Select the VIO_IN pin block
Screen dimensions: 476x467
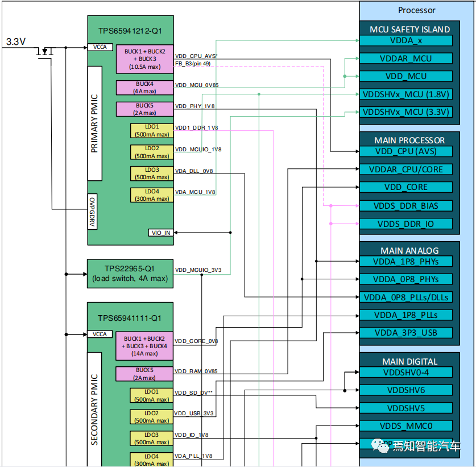tap(160, 233)
